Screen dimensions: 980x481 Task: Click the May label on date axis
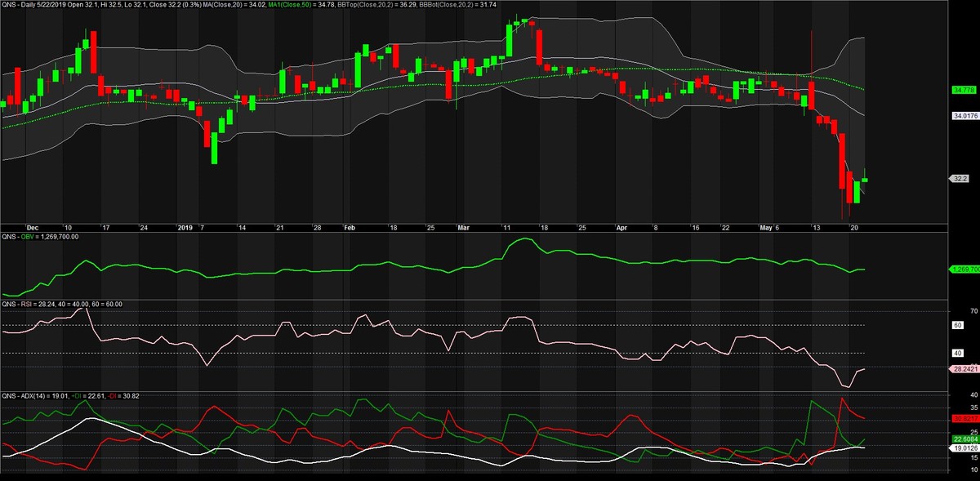coord(765,228)
